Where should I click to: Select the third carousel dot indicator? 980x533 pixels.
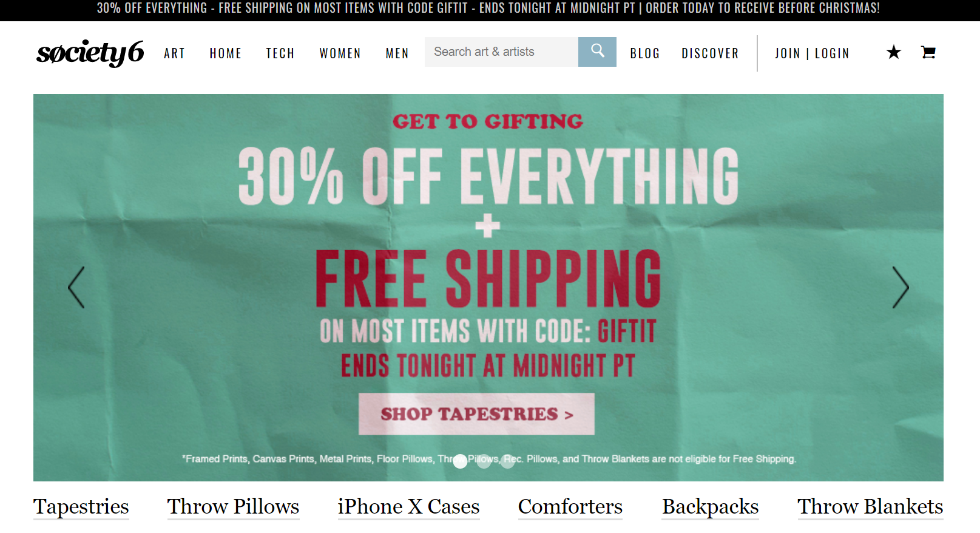coord(508,461)
